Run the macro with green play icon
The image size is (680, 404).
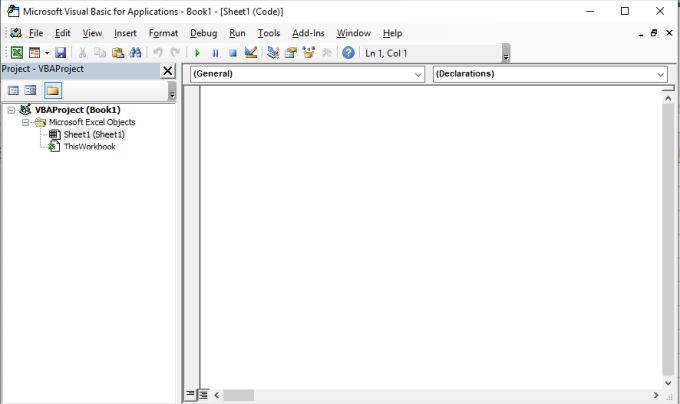197,53
